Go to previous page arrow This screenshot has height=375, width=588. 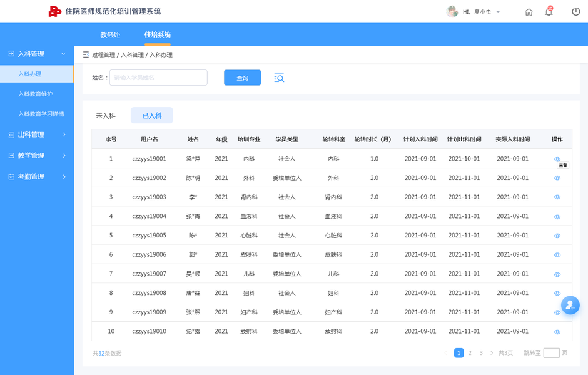click(x=445, y=353)
